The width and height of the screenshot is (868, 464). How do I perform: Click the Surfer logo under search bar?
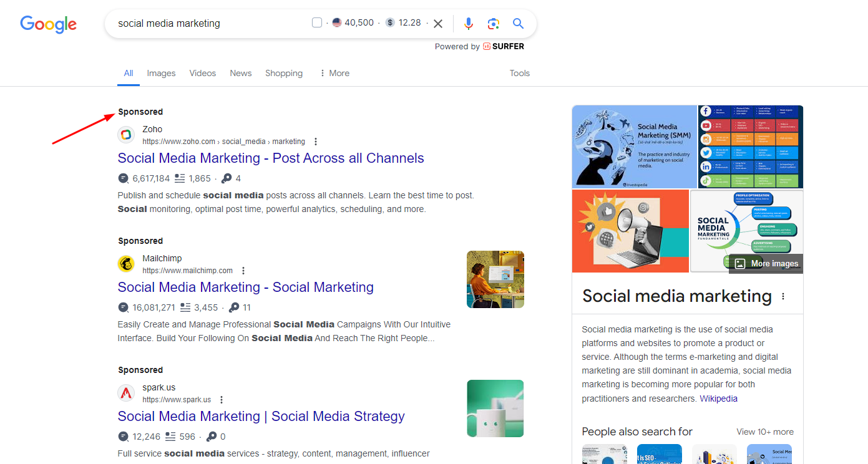coord(503,47)
